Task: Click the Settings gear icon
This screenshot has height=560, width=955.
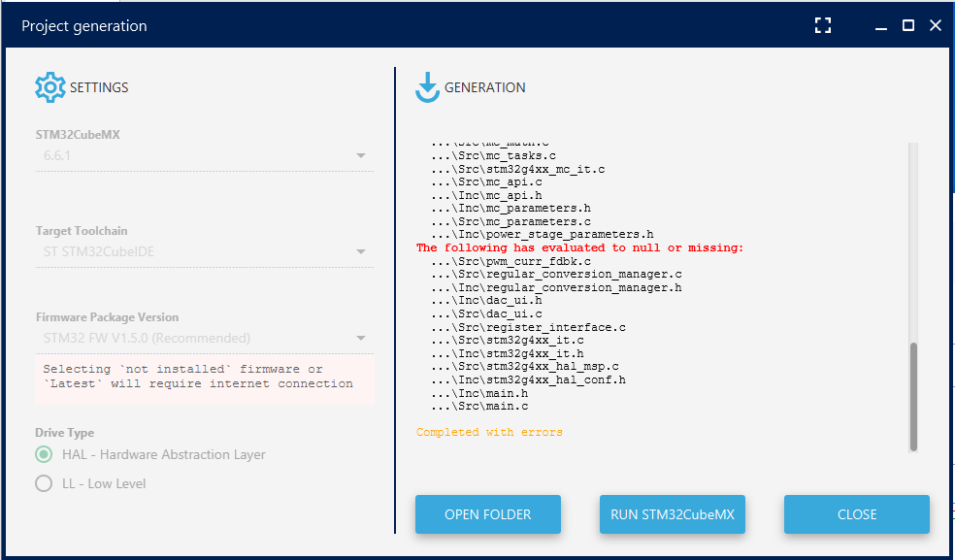Action: coord(49,87)
